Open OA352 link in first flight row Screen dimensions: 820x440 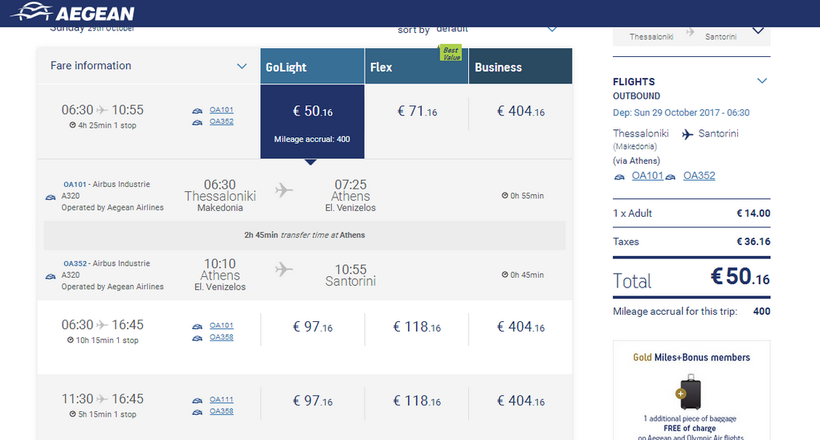pyautogui.click(x=220, y=122)
